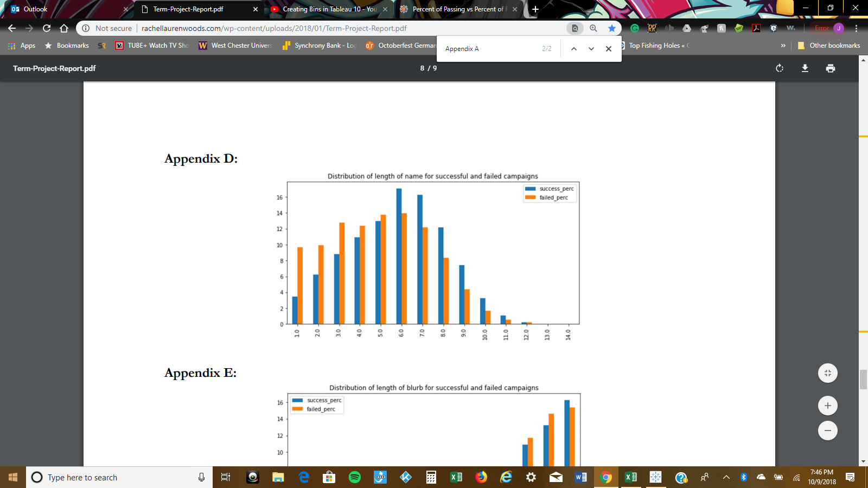Rotate the PDF page
This screenshot has width=868, height=488.
[780, 68]
